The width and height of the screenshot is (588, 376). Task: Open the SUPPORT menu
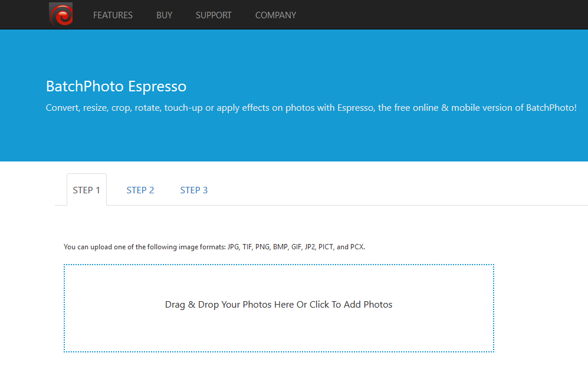coord(213,15)
